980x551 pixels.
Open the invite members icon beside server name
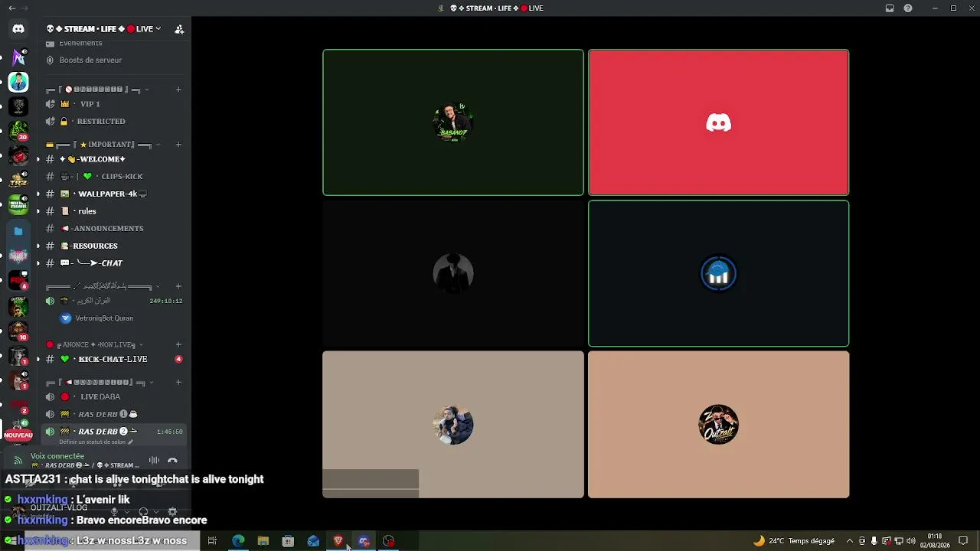(179, 29)
